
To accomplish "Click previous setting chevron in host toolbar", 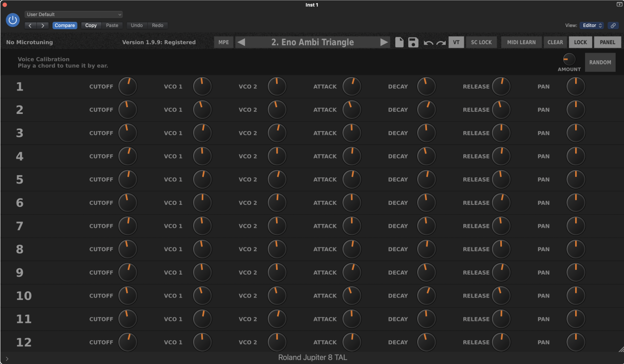I will tap(30, 25).
